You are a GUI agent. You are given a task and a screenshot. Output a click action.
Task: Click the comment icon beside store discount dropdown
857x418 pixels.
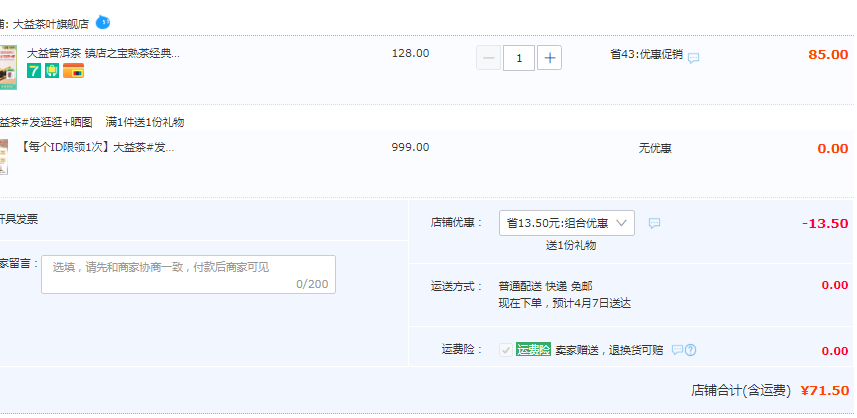[x=654, y=223]
